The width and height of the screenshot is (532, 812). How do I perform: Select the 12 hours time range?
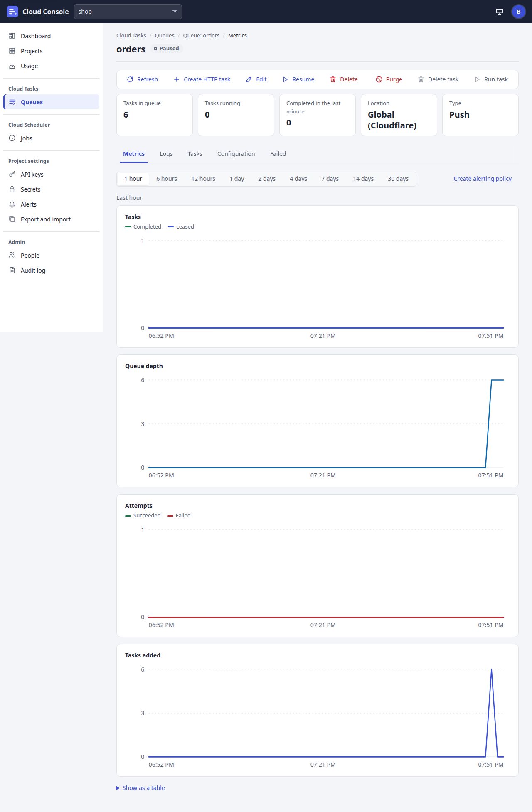point(203,179)
